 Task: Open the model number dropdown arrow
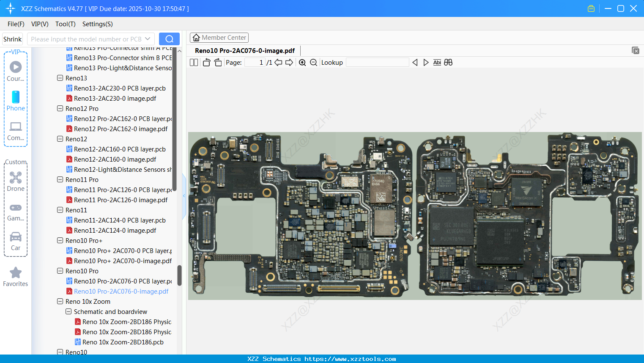pos(148,39)
